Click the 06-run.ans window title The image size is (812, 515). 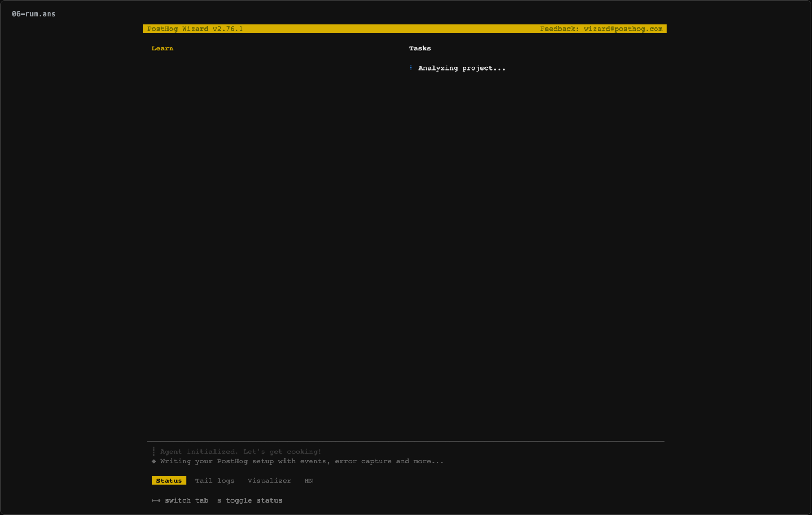34,14
